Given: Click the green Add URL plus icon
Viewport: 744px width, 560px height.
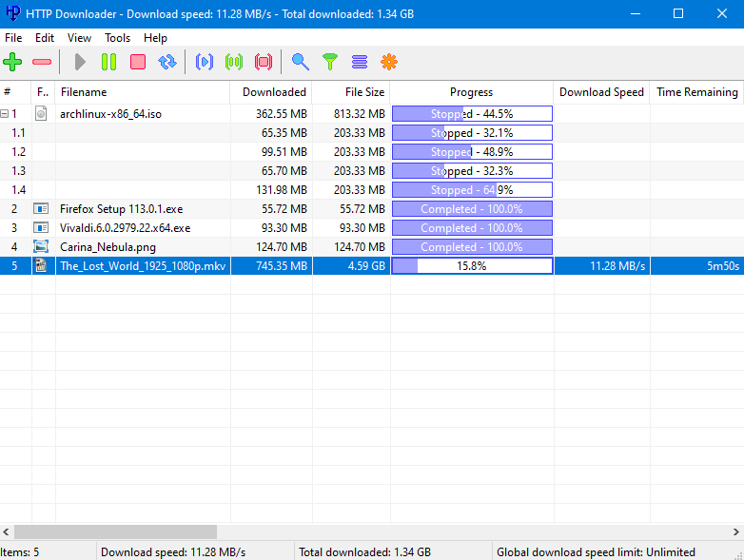Looking at the screenshot, I should pos(12,62).
